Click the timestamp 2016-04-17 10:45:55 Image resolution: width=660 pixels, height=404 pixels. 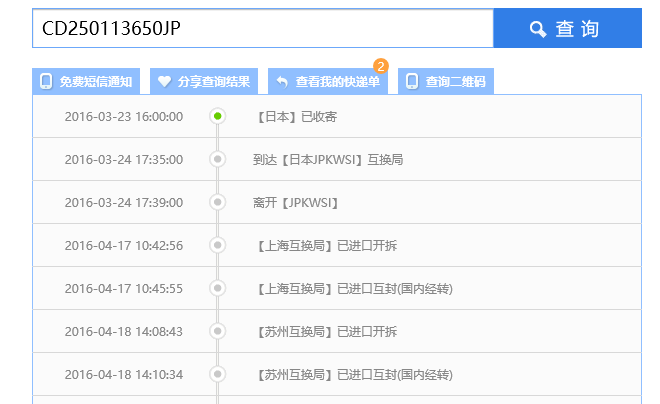(124, 289)
